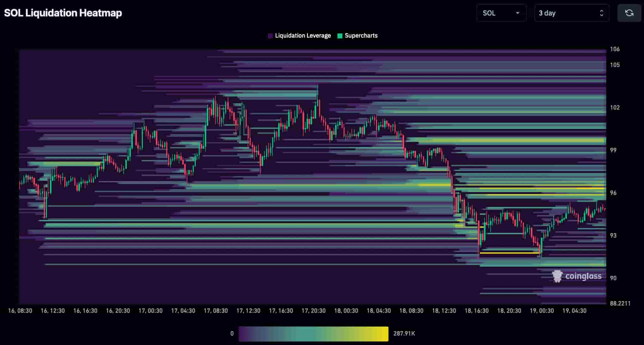The image size is (644, 345).
Task: Click the 17, 16:30 time axis label
Action: coord(281,311)
